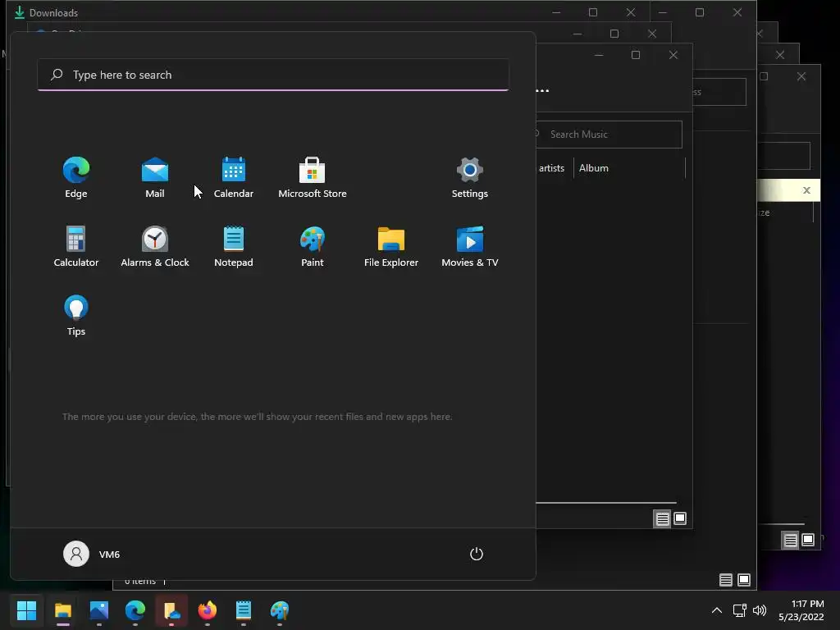This screenshot has width=840, height=630.
Task: Open the VM6 user account menu
Action: click(x=92, y=554)
